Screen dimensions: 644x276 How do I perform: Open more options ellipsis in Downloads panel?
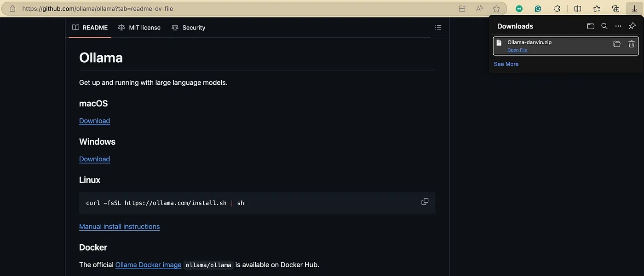pos(618,26)
